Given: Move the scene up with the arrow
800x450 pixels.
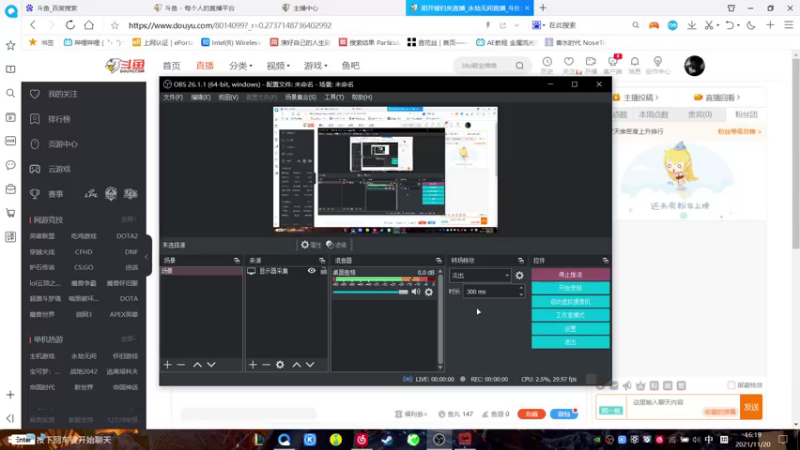Looking at the screenshot, I should [x=197, y=365].
